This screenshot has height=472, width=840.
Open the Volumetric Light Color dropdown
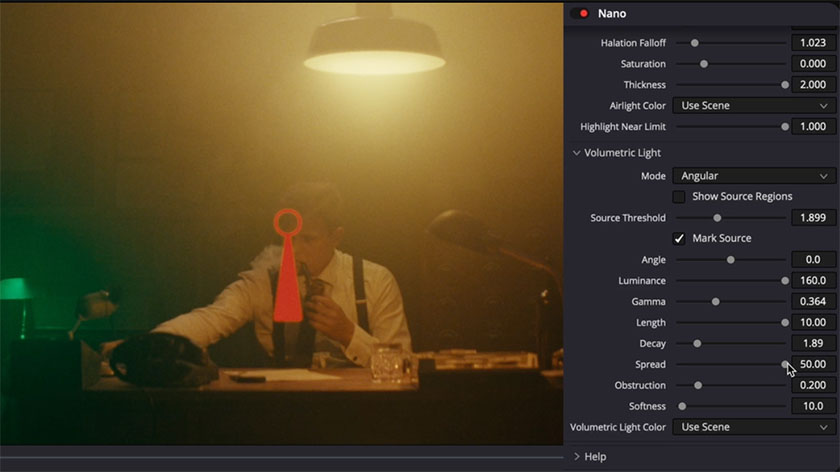click(x=755, y=427)
